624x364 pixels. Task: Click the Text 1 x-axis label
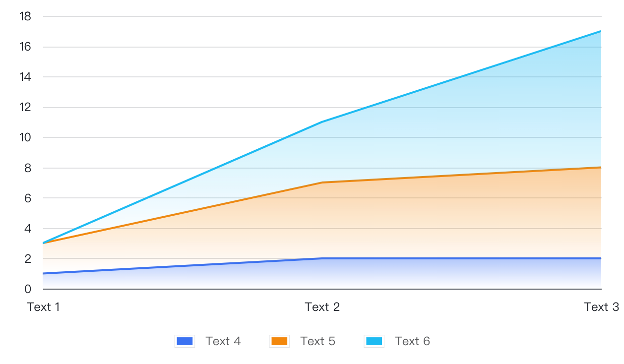[x=44, y=307]
